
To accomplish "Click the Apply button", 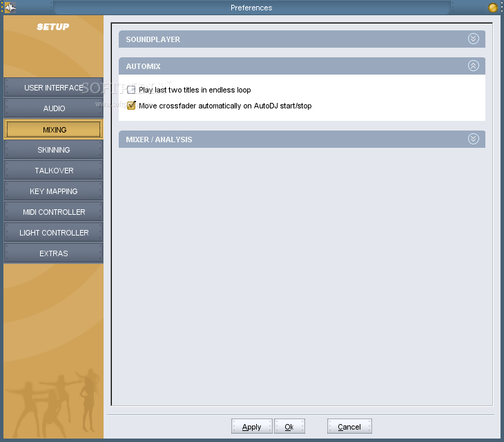I will click(252, 426).
